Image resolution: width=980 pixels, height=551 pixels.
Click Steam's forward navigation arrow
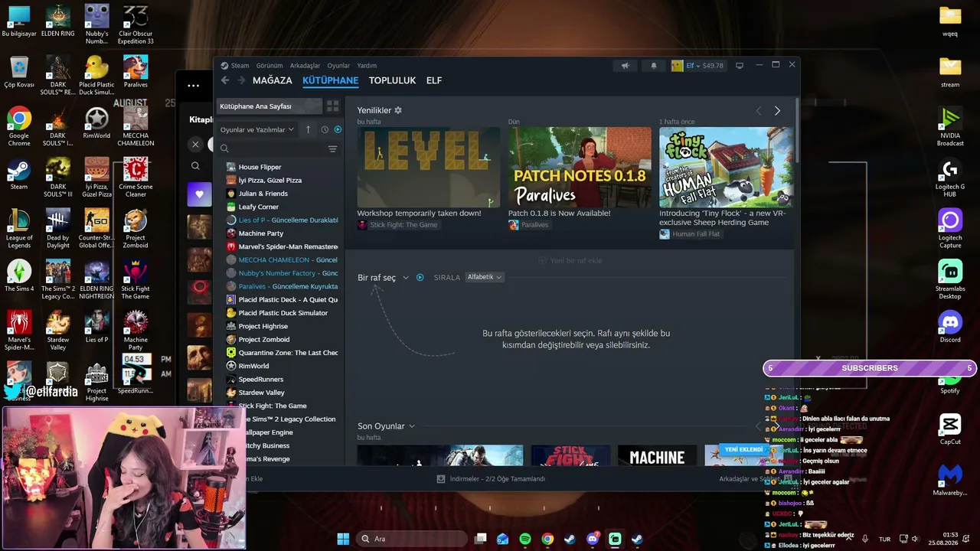click(x=241, y=80)
